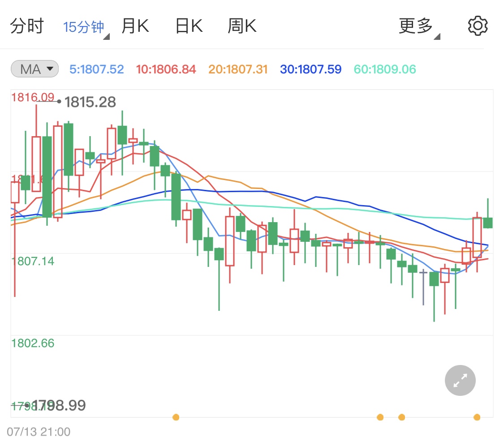Open the 更多 dropdown menu
The width and height of the screenshot is (504, 442).
[x=418, y=27]
